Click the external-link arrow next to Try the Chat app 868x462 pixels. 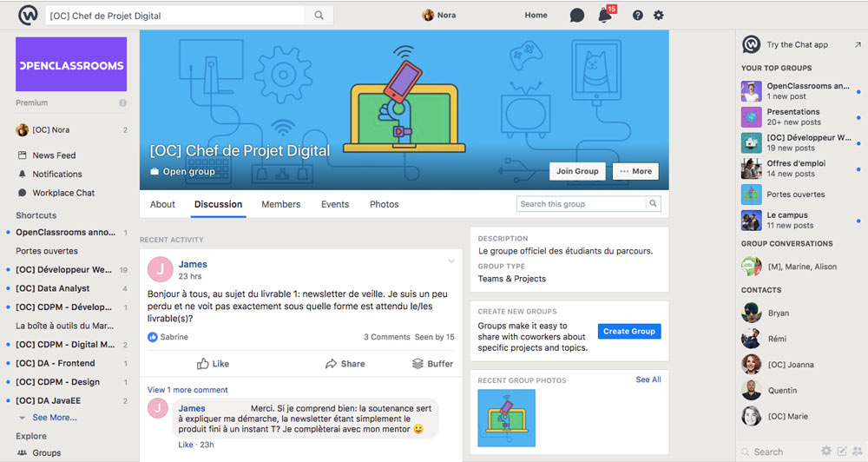(858, 45)
